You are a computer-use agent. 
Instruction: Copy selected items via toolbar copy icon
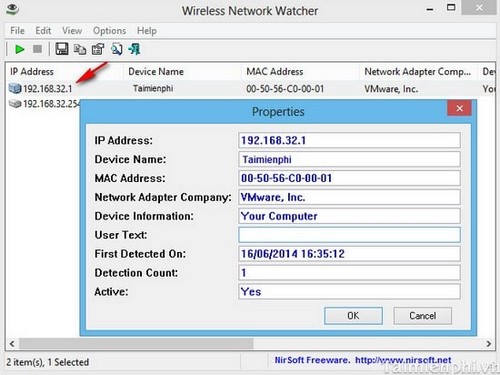(80, 49)
